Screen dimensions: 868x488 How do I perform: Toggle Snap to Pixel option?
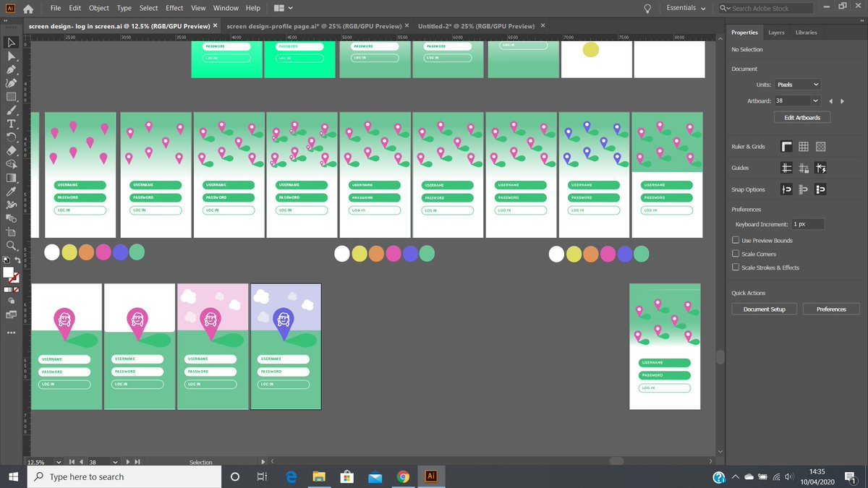point(820,189)
